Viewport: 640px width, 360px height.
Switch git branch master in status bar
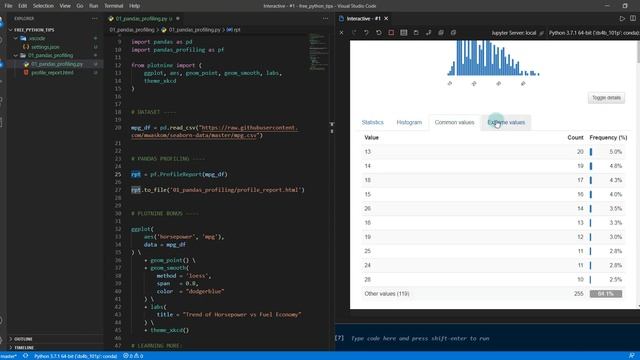(x=8, y=356)
